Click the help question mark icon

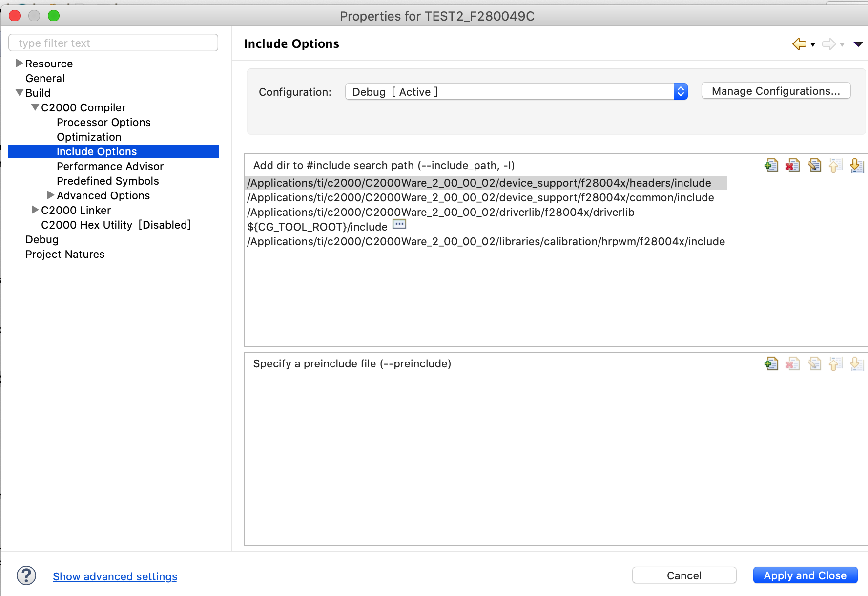coord(26,576)
